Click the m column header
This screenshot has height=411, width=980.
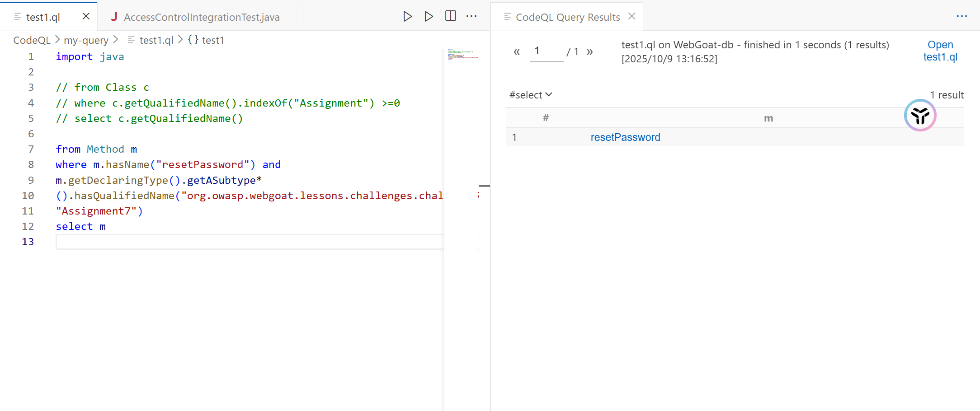point(768,118)
